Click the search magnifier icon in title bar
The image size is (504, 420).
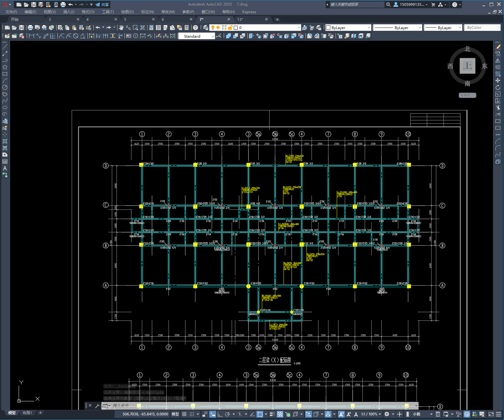tap(388, 5)
